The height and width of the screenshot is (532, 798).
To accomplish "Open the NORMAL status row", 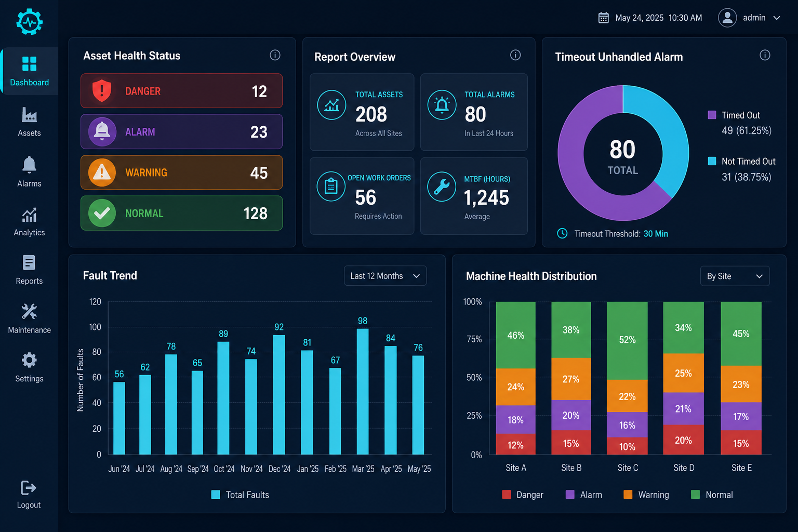I will 181,213.
